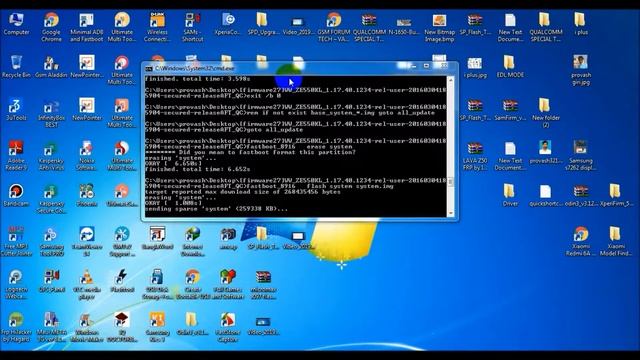Open the Wireless Connecti... desktop icon
The height and width of the screenshot is (360, 640).
point(157,27)
